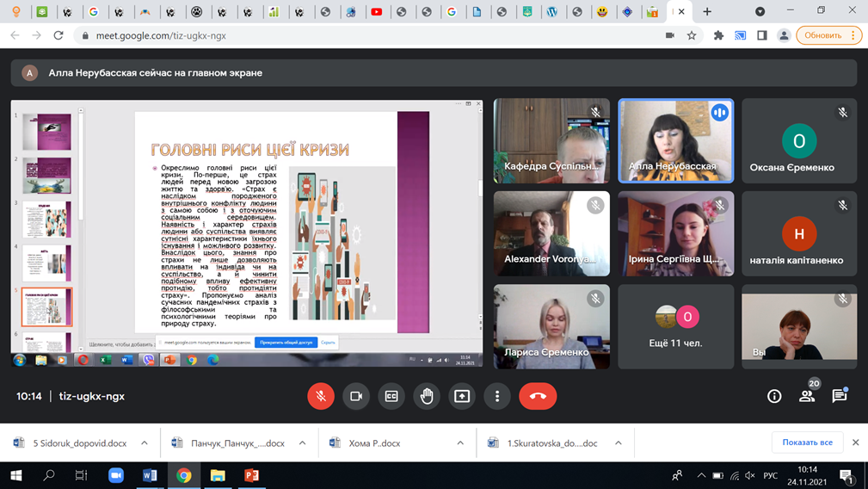The height and width of the screenshot is (489, 868).
Task: Click the shared presentation screen
Action: coord(247,233)
